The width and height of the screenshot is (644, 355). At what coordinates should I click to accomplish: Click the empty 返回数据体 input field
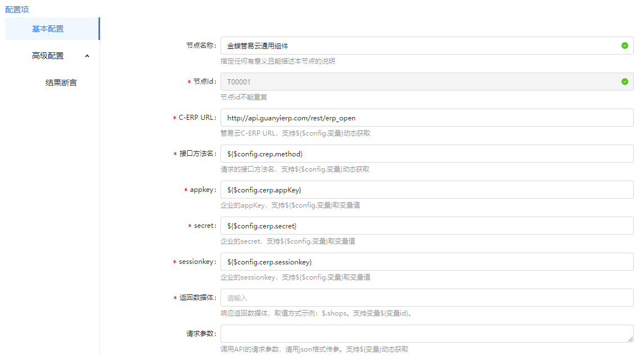click(426, 298)
